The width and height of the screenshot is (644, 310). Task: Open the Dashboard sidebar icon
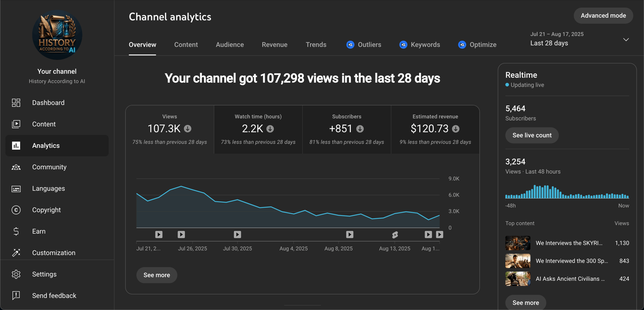[x=16, y=103]
